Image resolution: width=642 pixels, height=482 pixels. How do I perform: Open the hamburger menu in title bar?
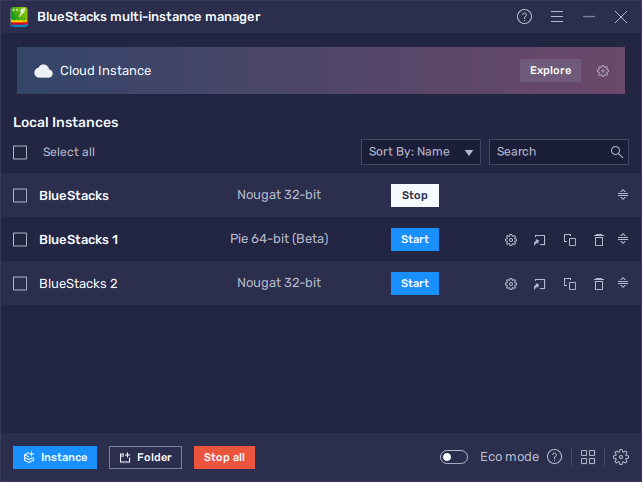pyautogui.click(x=557, y=17)
